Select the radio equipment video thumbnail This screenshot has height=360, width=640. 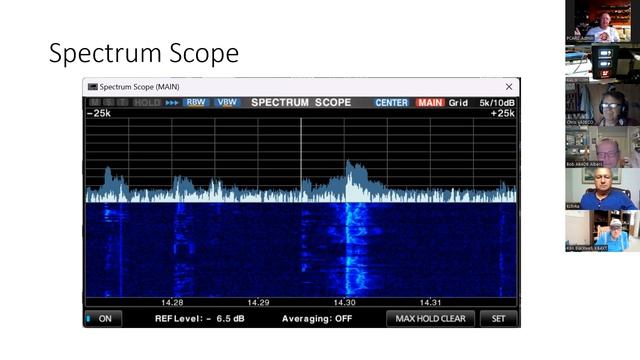[x=602, y=63]
